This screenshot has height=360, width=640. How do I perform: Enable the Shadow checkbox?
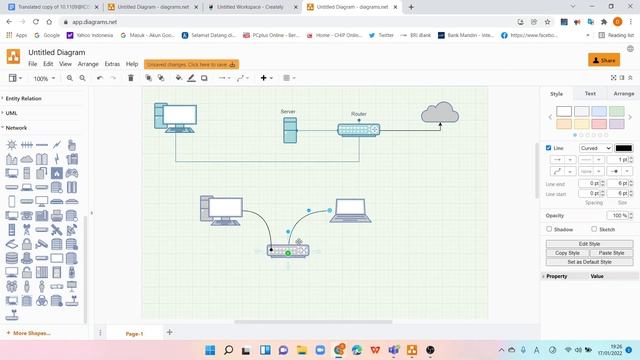tap(549, 229)
